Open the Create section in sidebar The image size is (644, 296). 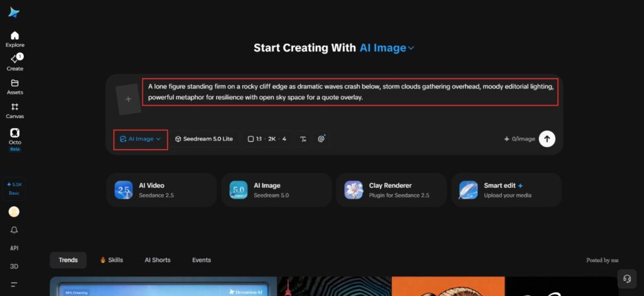point(15,63)
